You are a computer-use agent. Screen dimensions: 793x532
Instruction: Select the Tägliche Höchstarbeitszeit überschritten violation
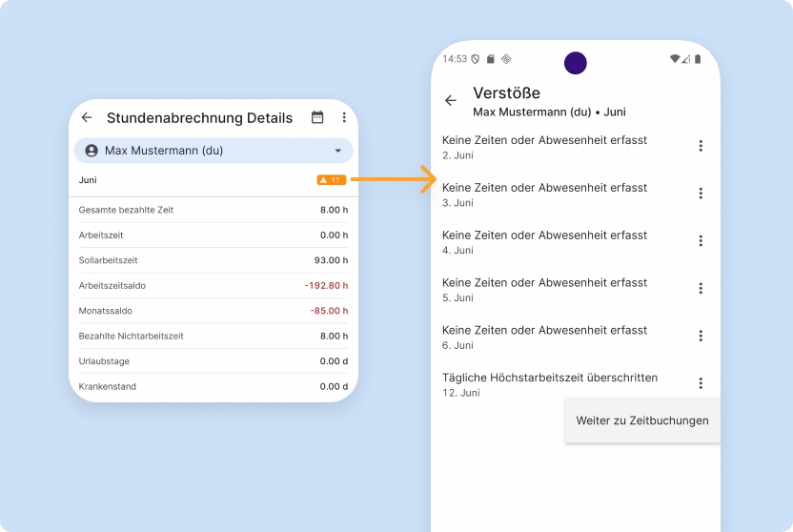[x=550, y=383]
